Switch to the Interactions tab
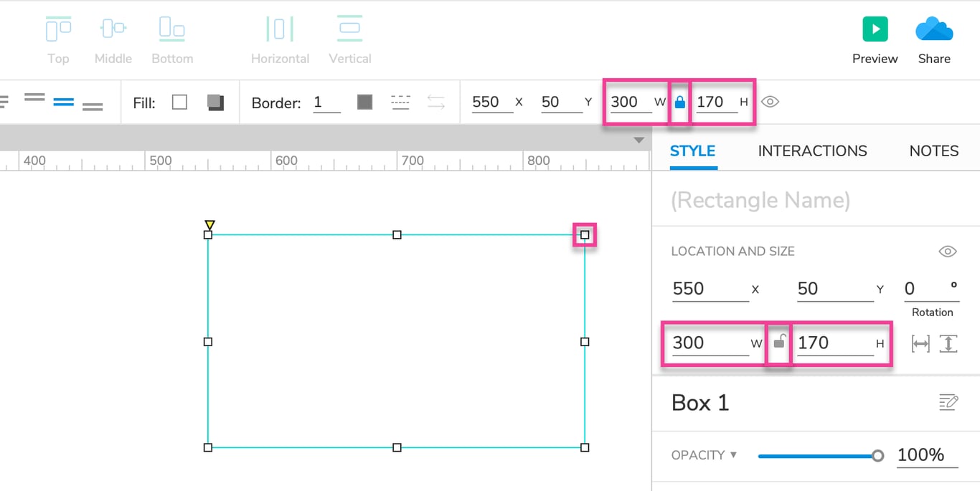This screenshot has height=491, width=980. pos(812,151)
